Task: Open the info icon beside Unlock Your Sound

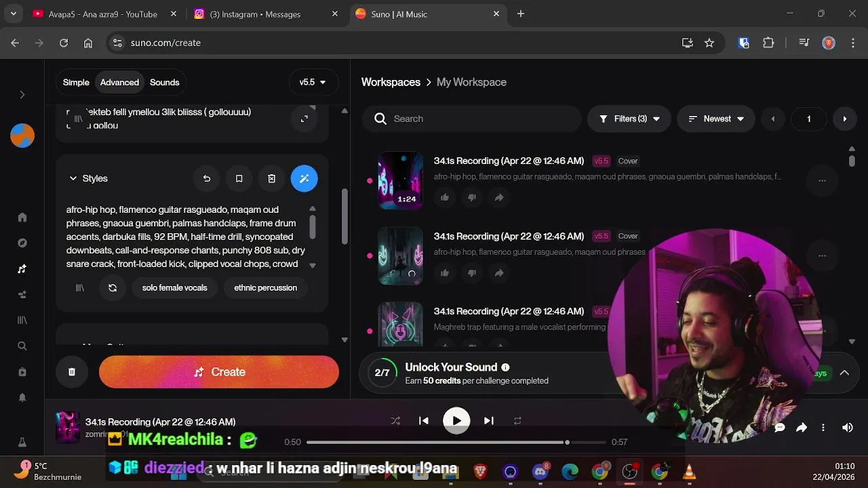Action: 505,367
